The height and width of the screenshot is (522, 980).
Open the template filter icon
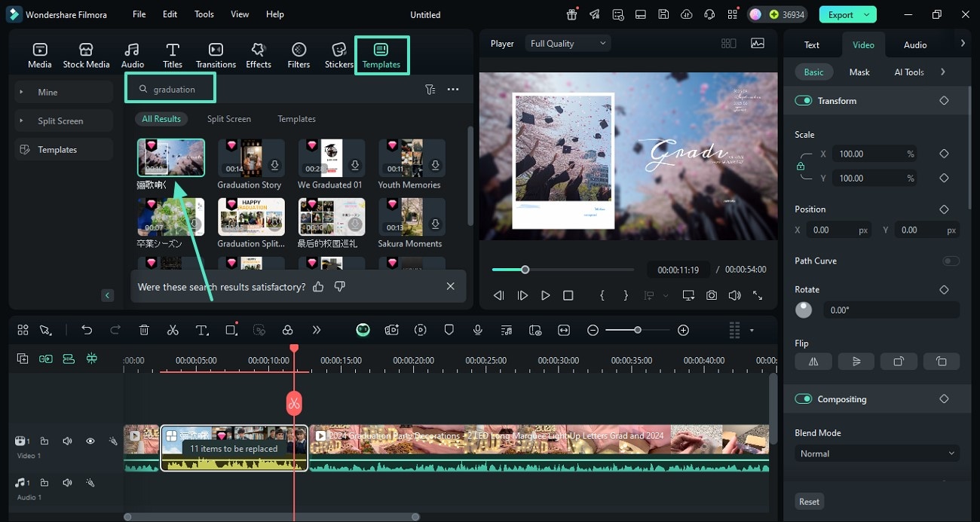point(430,89)
